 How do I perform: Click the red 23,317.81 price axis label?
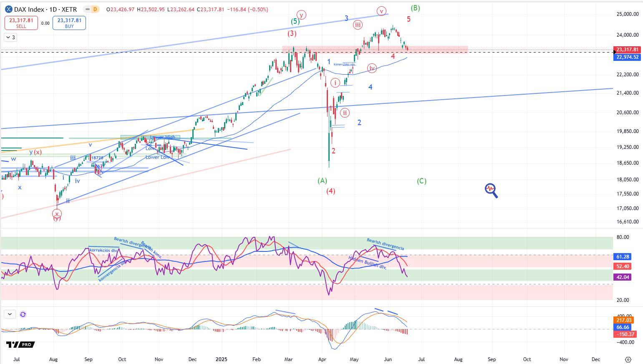click(x=627, y=50)
